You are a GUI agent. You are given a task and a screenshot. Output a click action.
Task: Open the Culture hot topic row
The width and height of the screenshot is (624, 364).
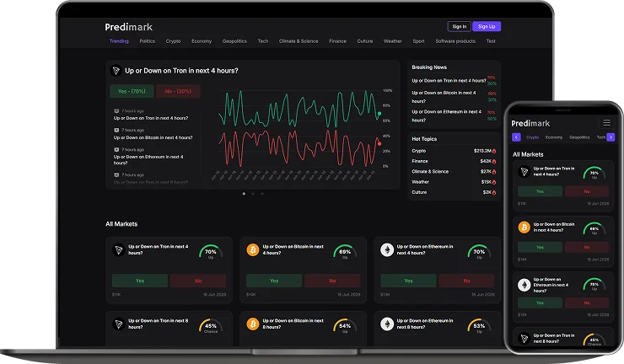click(x=454, y=192)
